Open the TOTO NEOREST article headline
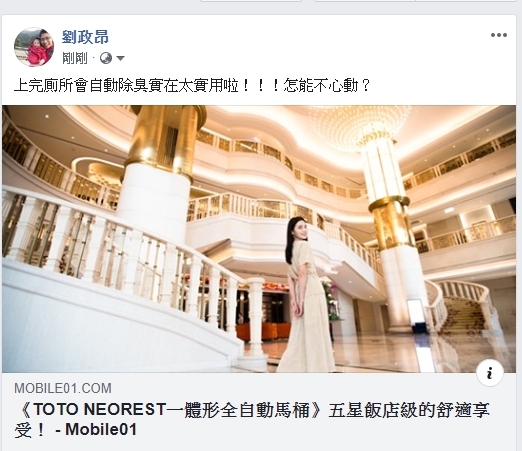Screen dimensions: 522x451 click(x=252, y=420)
